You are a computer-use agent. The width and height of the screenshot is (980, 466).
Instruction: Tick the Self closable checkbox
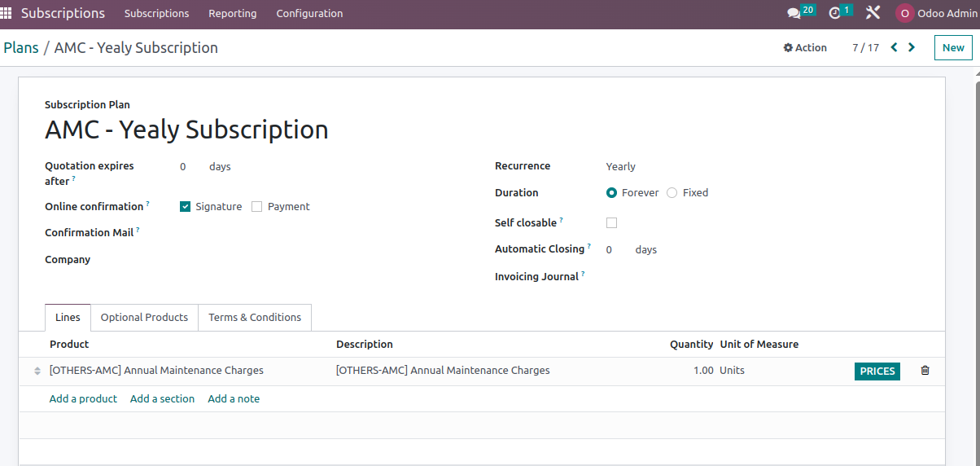612,222
